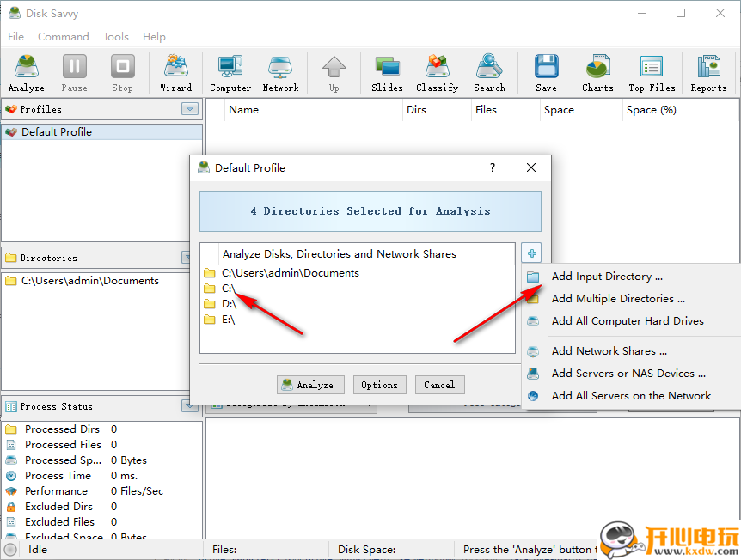Expand the Profiles panel dropdown

pos(190,109)
